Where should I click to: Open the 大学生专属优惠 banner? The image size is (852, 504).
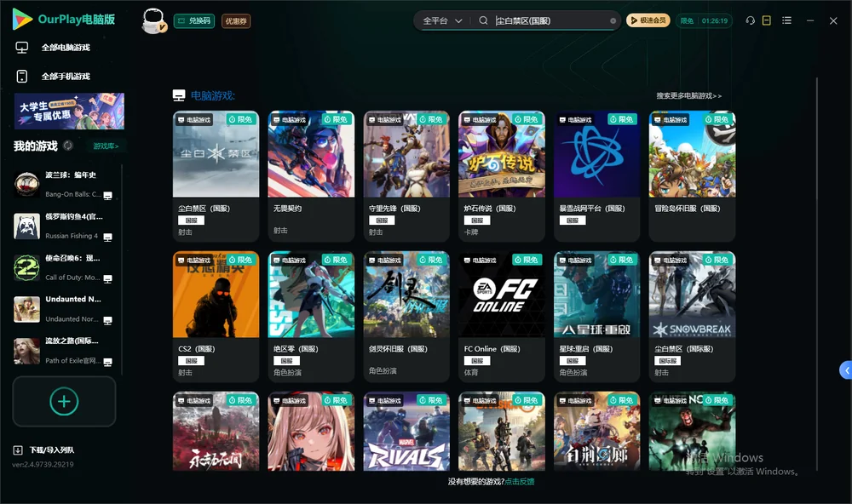tap(69, 111)
